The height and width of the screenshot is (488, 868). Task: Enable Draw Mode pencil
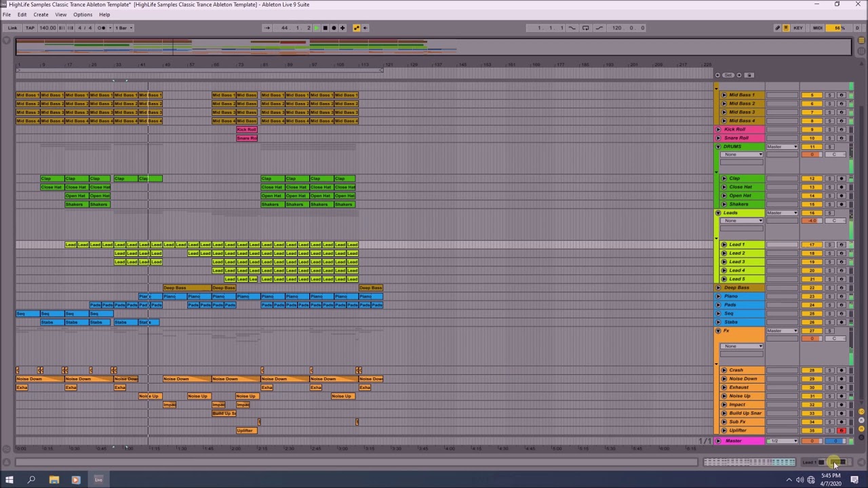tap(778, 28)
